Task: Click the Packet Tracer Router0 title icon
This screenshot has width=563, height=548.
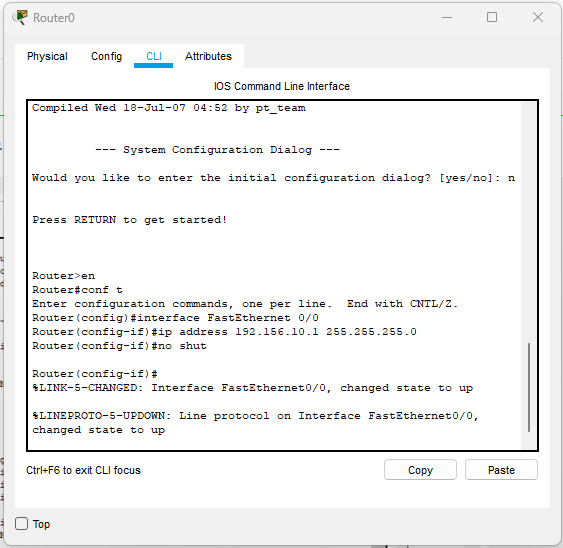Action: pyautogui.click(x=20, y=17)
